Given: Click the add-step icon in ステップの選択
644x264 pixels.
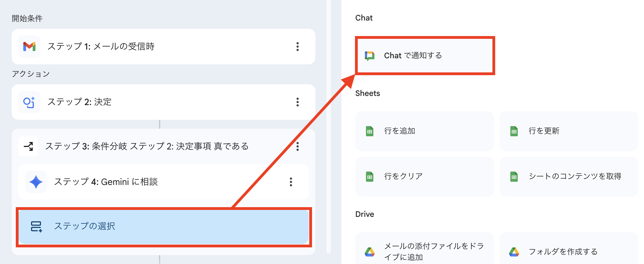Looking at the screenshot, I should point(36,226).
